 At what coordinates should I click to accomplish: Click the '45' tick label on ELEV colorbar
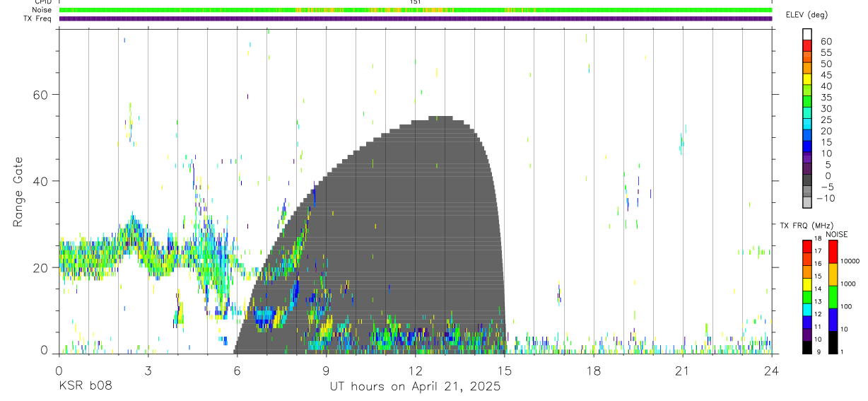826,75
